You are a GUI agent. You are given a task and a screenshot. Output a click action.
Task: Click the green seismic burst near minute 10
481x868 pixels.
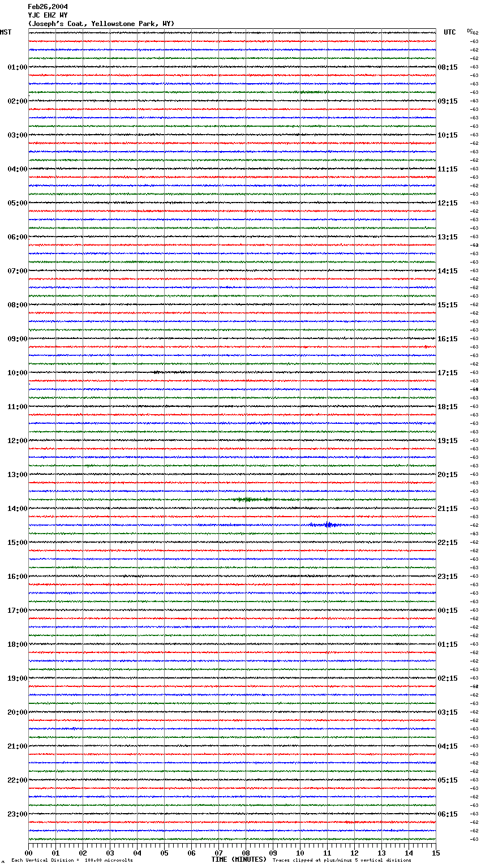(311, 92)
